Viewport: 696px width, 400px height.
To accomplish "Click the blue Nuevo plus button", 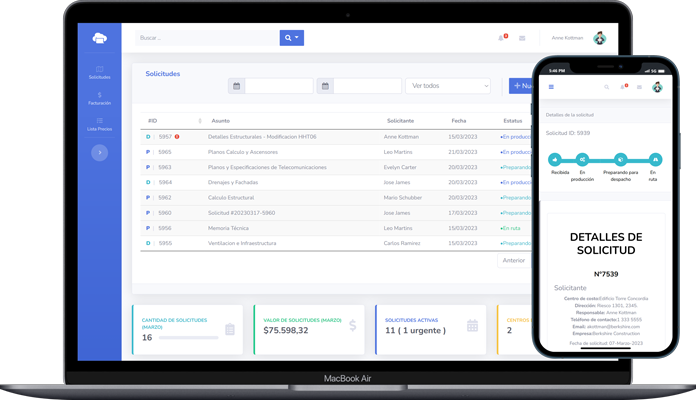I will click(521, 86).
